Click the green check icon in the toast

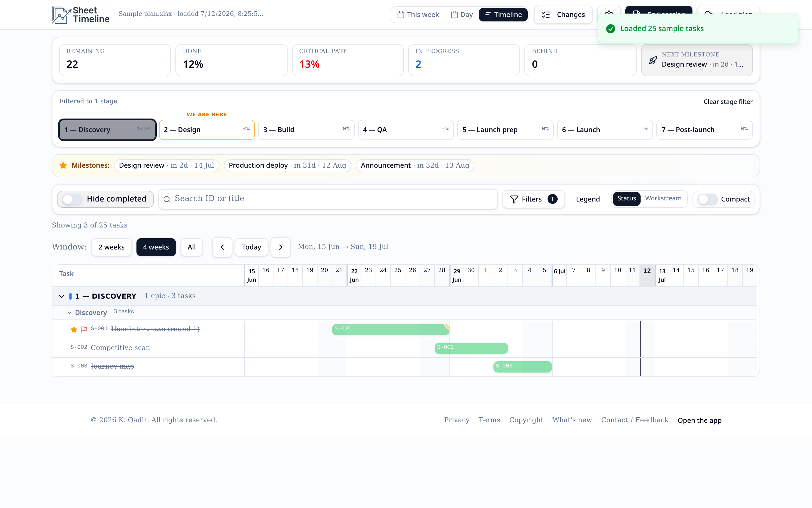coord(611,29)
